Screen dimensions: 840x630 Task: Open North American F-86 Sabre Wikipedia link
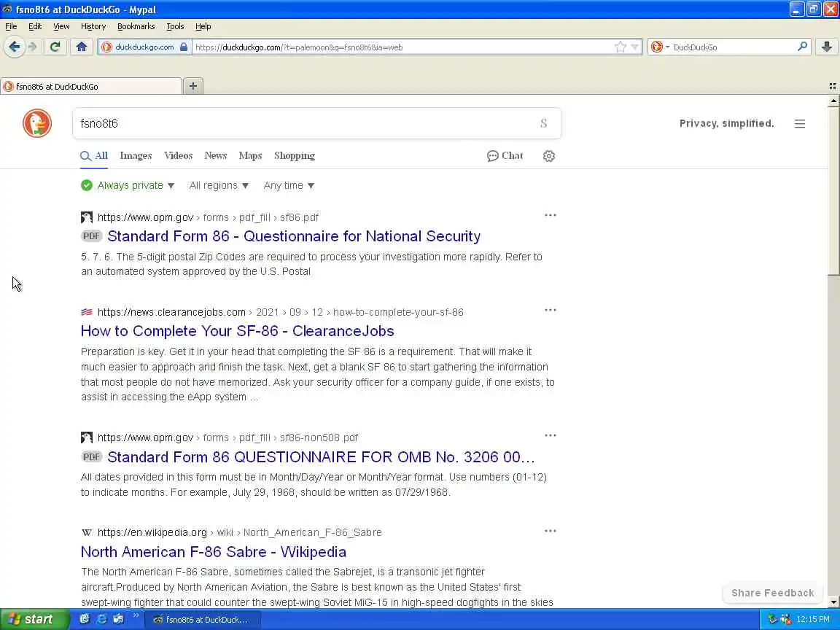(213, 552)
